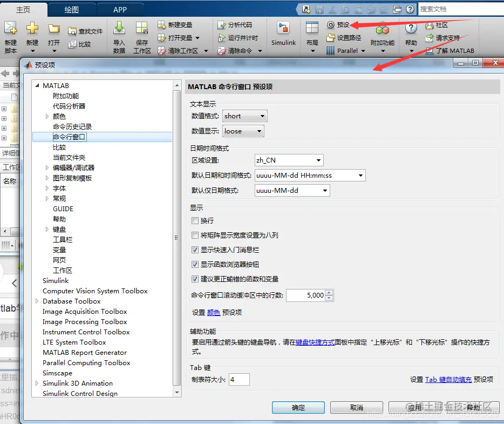
Task: Decrease scroll buffer lines with down stepper
Action: pyautogui.click(x=329, y=298)
